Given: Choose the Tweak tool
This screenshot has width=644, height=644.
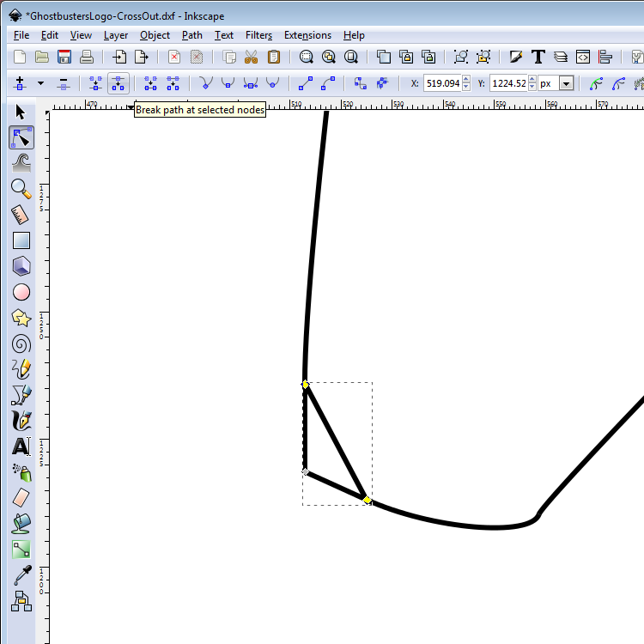Looking at the screenshot, I should point(21,163).
